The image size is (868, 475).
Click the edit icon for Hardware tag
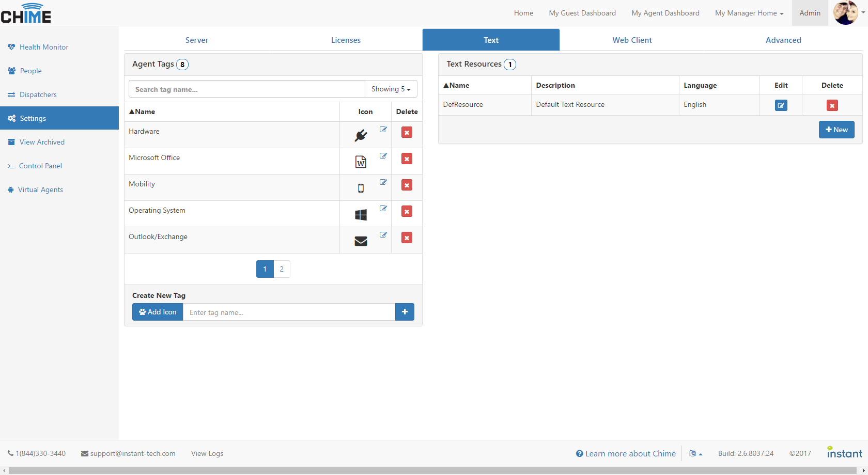383,130
